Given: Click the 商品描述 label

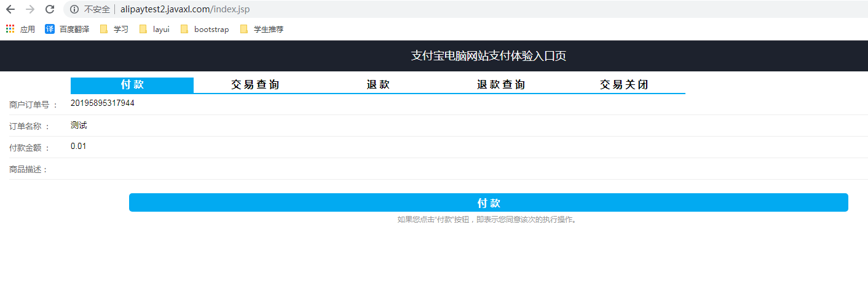Looking at the screenshot, I should click(x=28, y=169).
